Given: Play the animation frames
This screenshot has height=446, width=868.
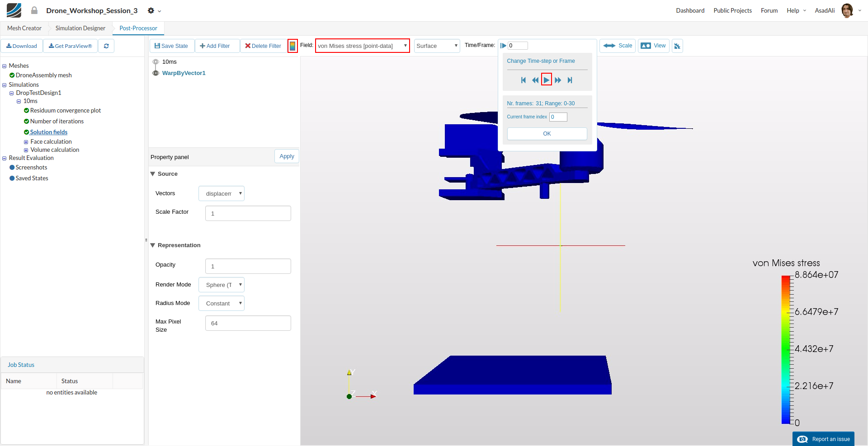Looking at the screenshot, I should [x=547, y=80].
